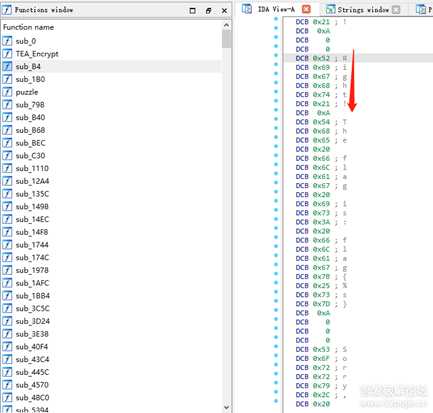The width and height of the screenshot is (433, 413).
Task: Click DCB 0x6F ; o line
Action: pyautogui.click(x=321, y=358)
